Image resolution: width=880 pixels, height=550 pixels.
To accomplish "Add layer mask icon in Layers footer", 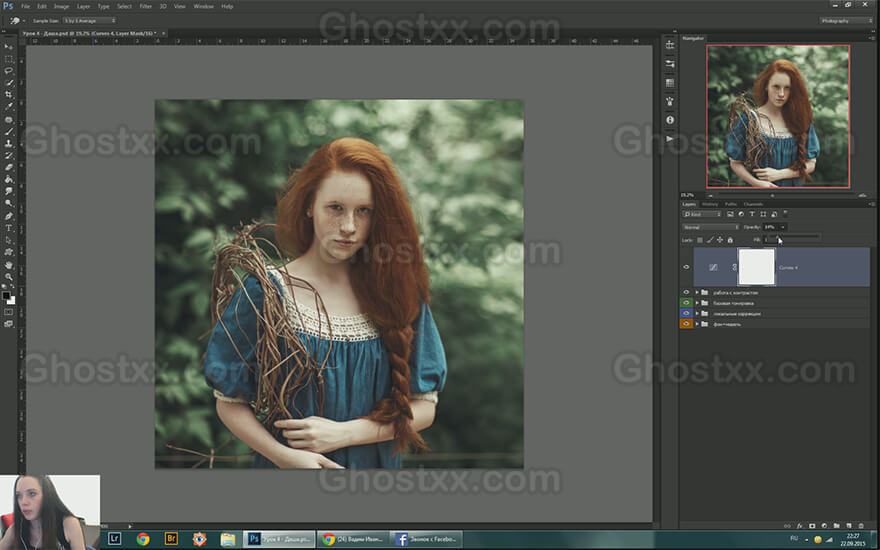I will [x=812, y=526].
